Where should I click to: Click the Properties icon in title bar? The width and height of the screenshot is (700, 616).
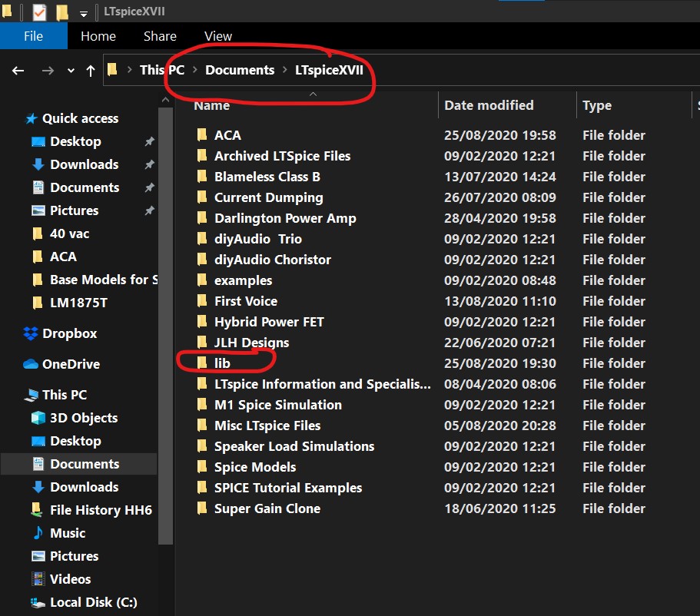tap(39, 12)
